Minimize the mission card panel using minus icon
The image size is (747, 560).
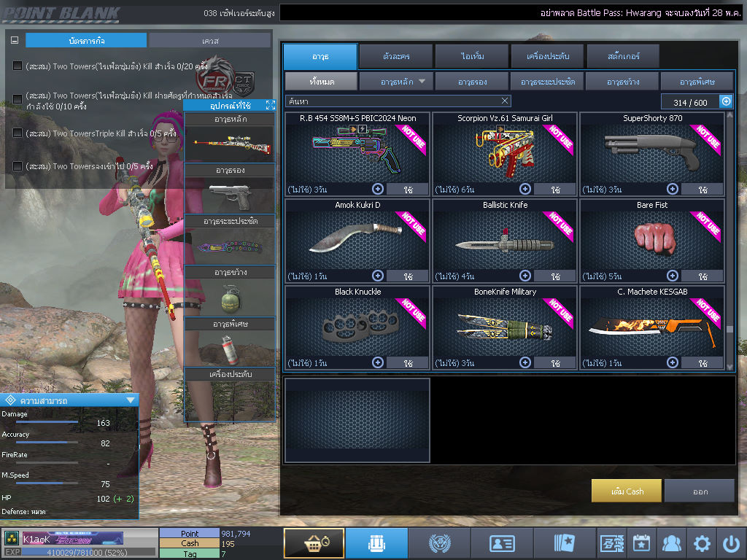(15, 41)
